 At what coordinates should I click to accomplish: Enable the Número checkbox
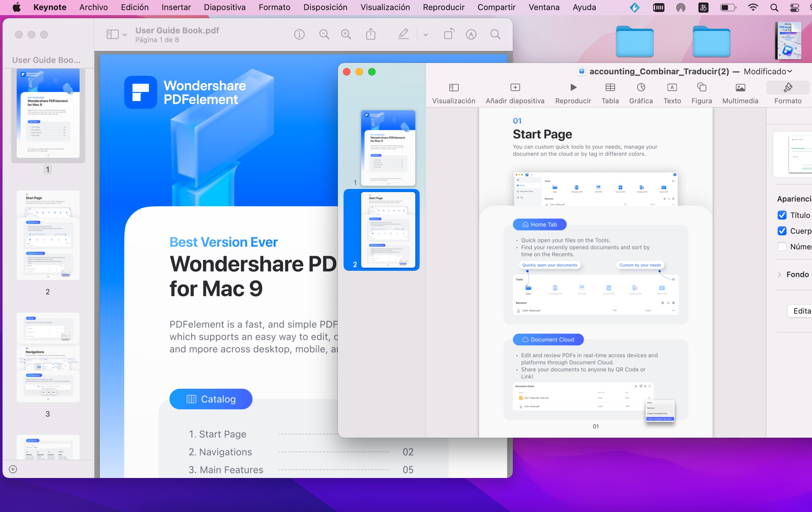click(782, 246)
